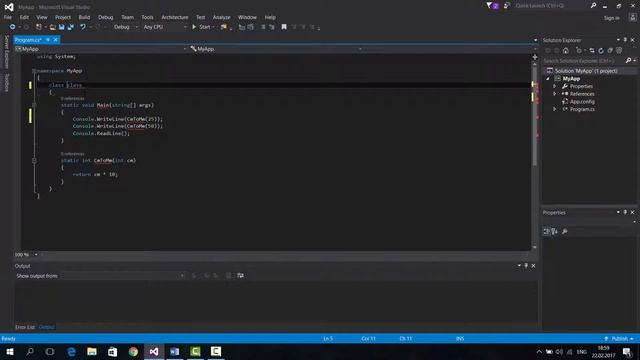This screenshot has width=640, height=360.
Task: Open the Show output from dropdown
Action: coord(122,276)
